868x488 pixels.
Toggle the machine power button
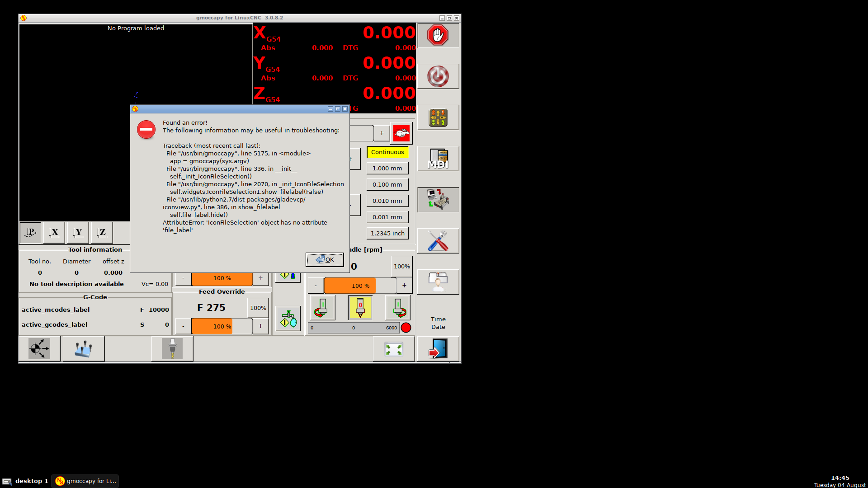click(x=438, y=76)
